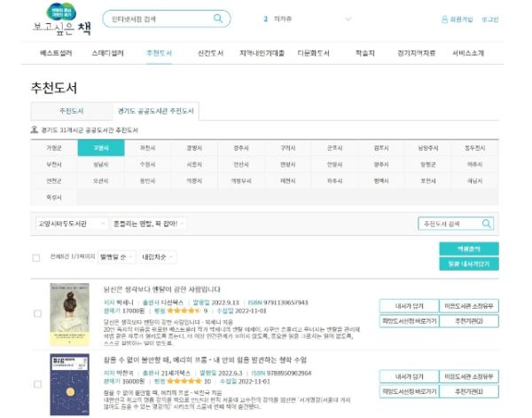Check the box for the first book
532x418 pixels.
click(x=36, y=313)
